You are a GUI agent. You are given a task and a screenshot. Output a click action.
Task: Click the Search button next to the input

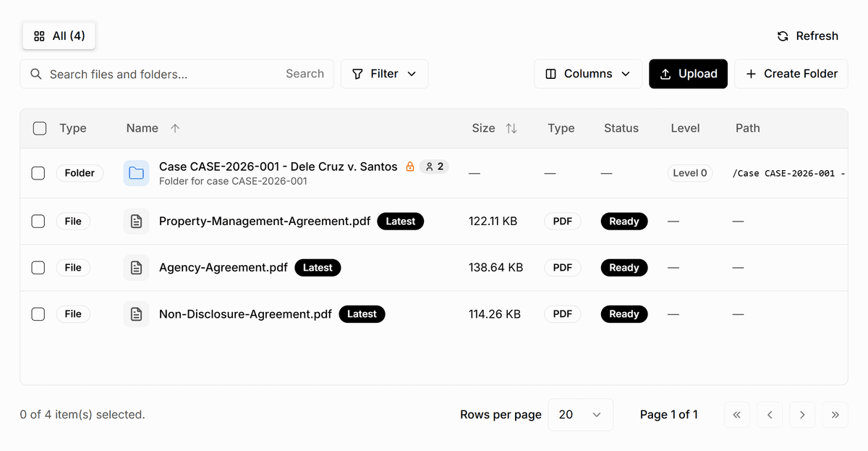pyautogui.click(x=305, y=73)
